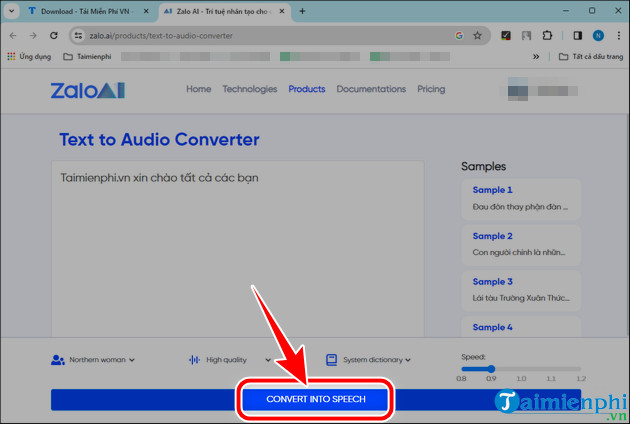The width and height of the screenshot is (630, 424).
Task: Bookmark this page with the star icon
Action: coord(479,34)
